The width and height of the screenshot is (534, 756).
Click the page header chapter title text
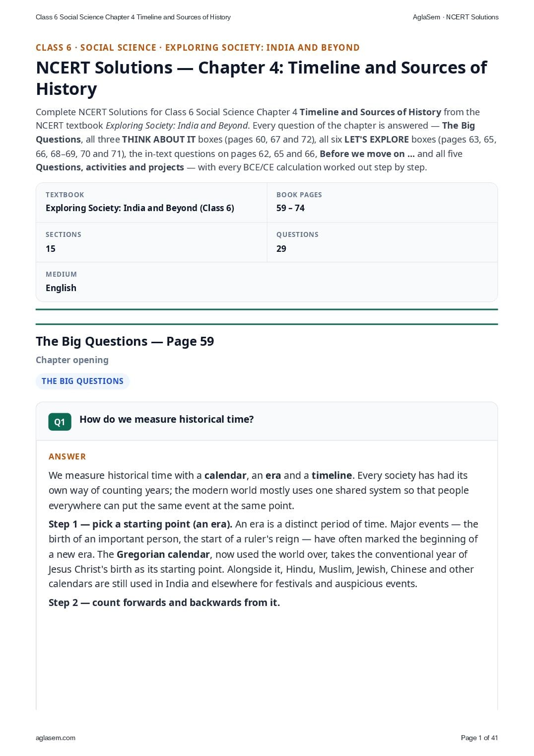pos(133,17)
